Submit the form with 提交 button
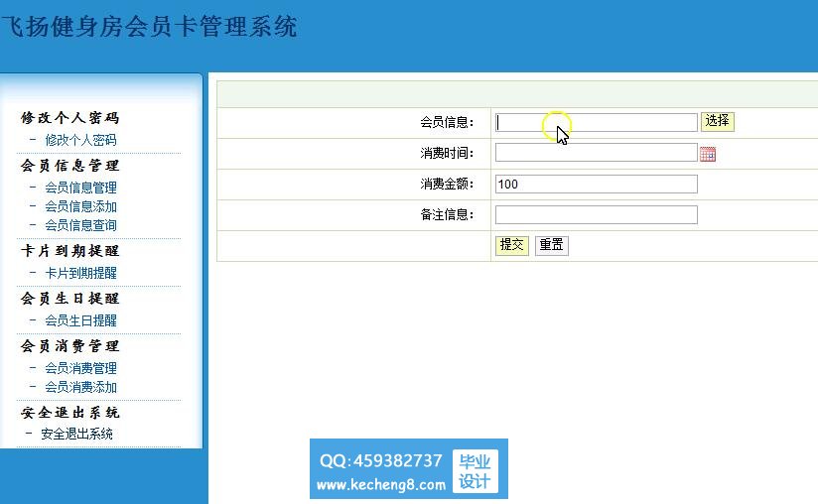Screen dimensions: 818x504 [512, 245]
